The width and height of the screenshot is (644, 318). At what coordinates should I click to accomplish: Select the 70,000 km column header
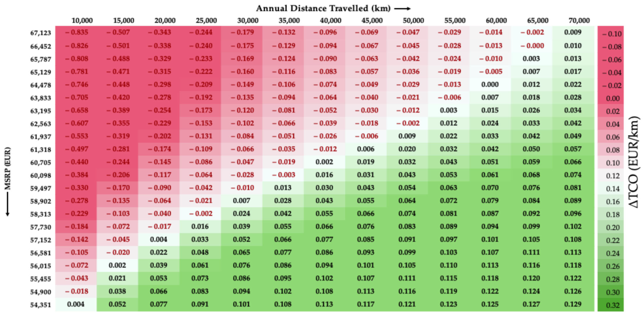coord(579,21)
